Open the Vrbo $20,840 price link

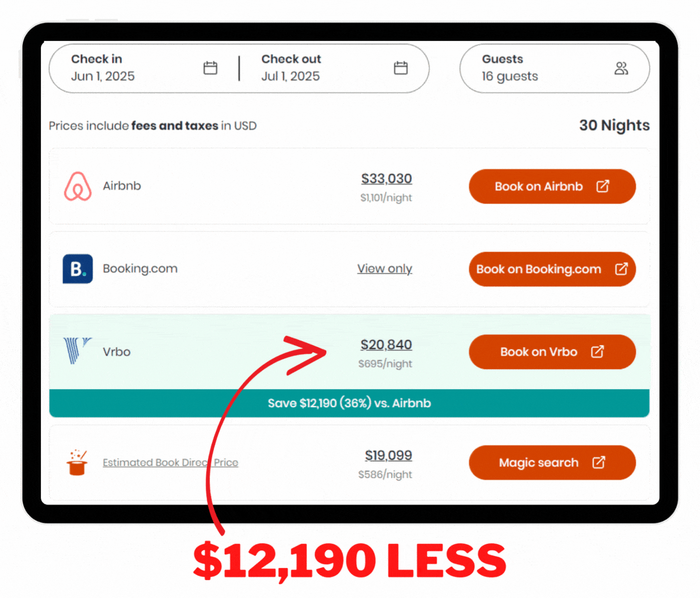click(x=386, y=345)
